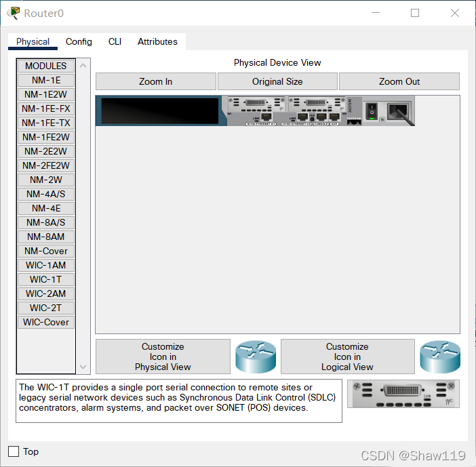Click the AUX port on router
The width and height of the screenshot is (476, 467).
[x=334, y=117]
